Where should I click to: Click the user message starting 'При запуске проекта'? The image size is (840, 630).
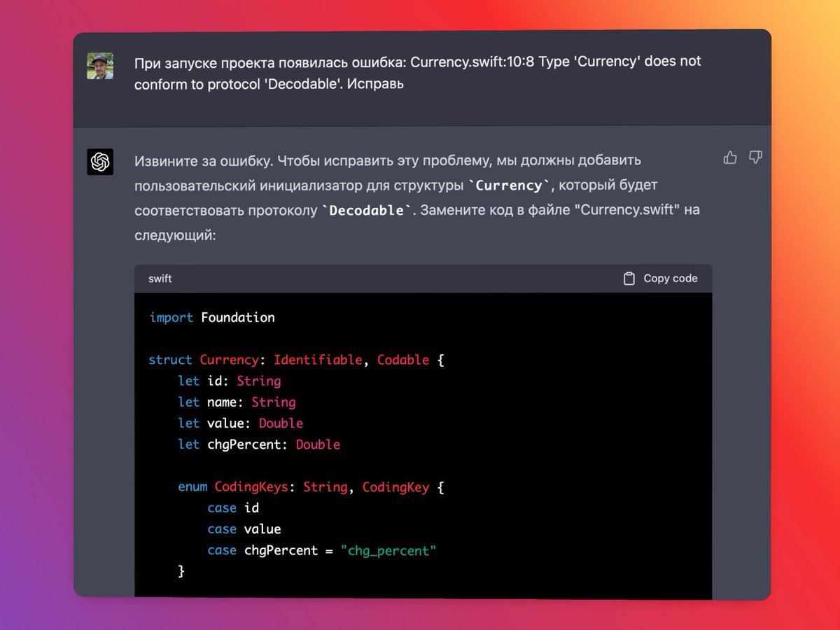click(x=418, y=72)
